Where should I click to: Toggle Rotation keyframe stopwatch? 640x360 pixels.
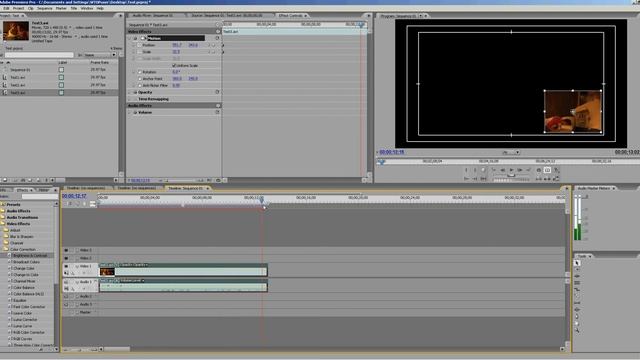click(140, 72)
